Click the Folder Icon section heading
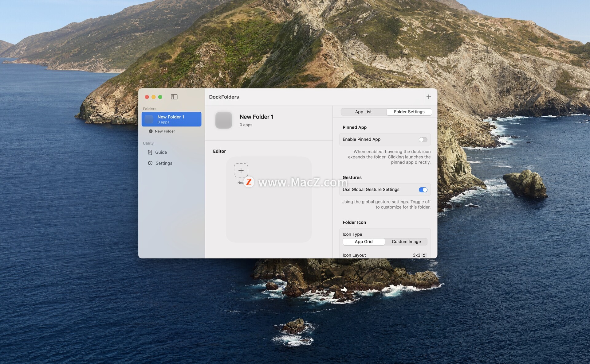The height and width of the screenshot is (364, 590). (354, 222)
